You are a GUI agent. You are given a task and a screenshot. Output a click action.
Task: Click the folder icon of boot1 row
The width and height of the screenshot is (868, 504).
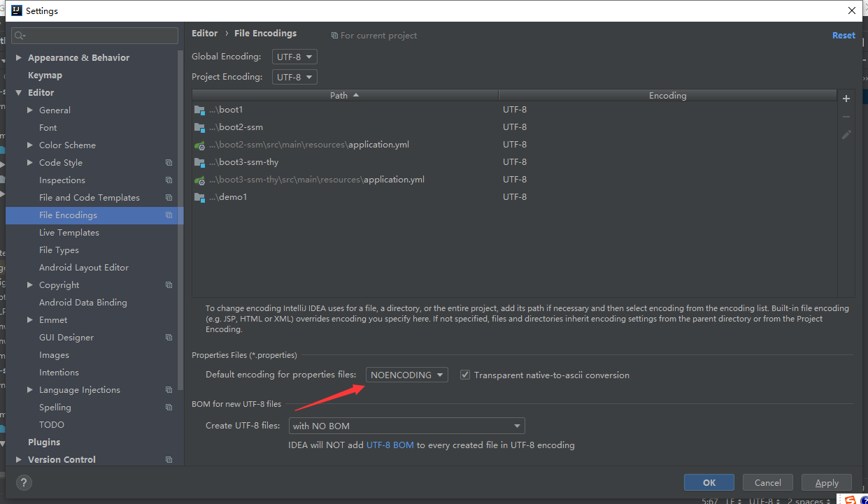click(199, 110)
